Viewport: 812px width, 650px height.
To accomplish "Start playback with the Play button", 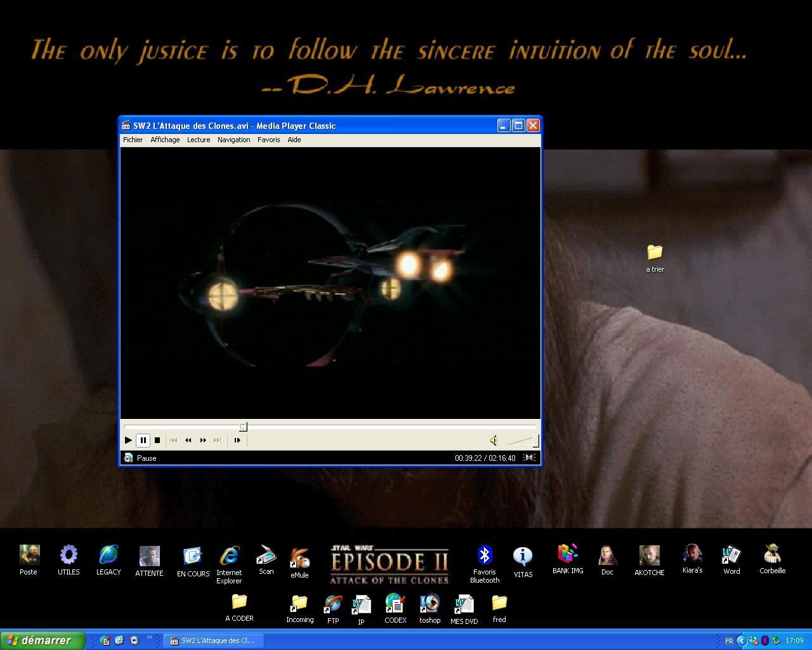I will pos(128,440).
